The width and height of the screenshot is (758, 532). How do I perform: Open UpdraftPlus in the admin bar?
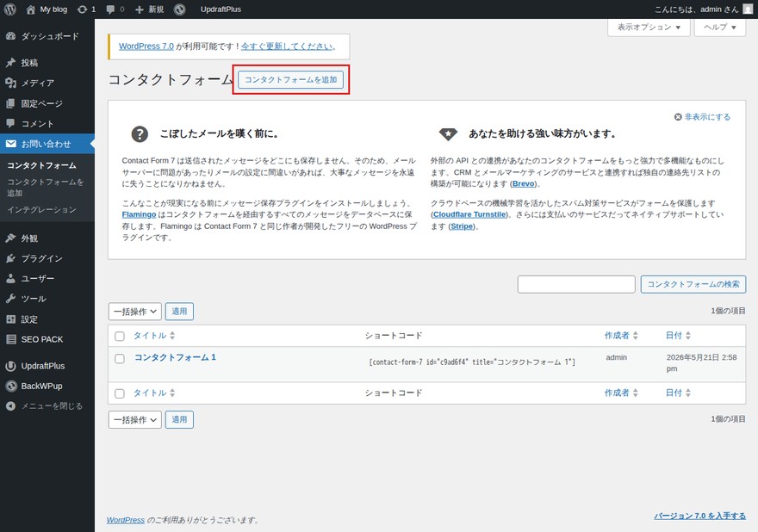point(221,9)
